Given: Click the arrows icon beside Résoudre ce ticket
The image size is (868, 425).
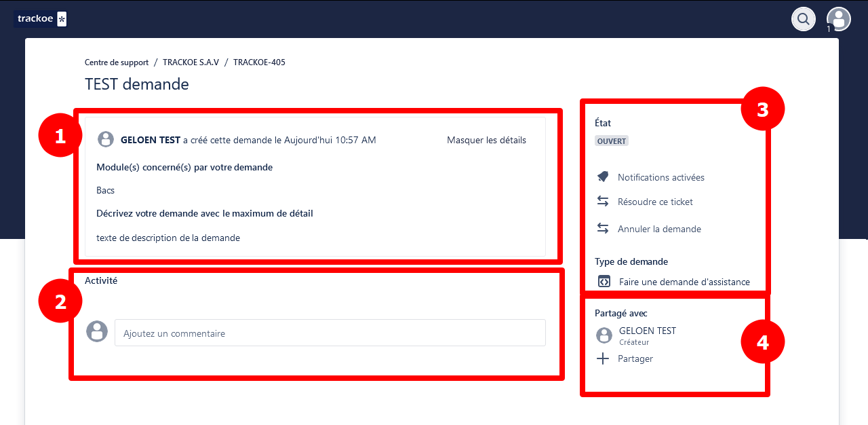Looking at the screenshot, I should [x=603, y=202].
